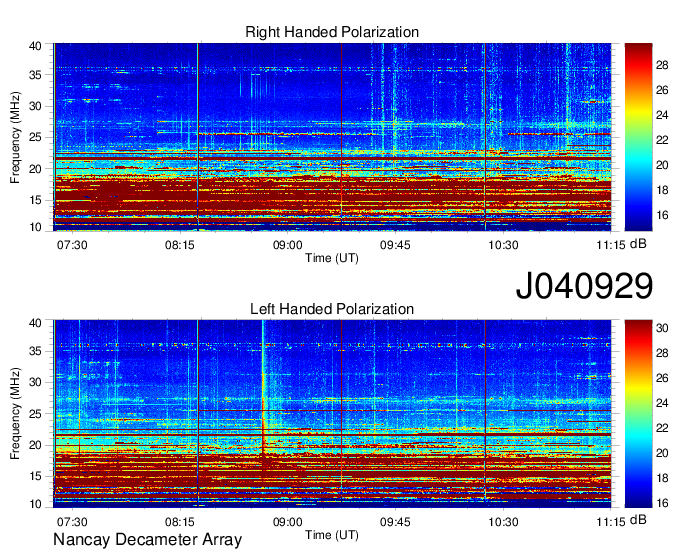This screenshot has height=552, width=680.
Task: Click the Left Handed Polarization spectrogram
Action: 332,414
